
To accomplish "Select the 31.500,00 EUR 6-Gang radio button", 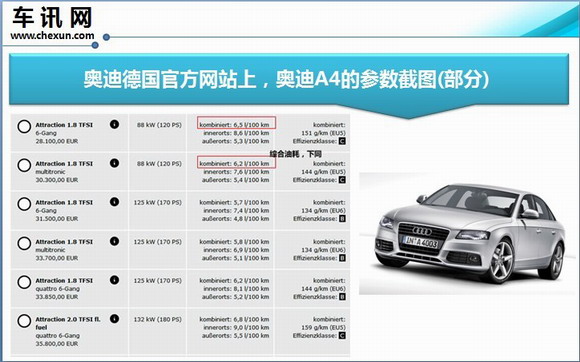I will tap(24, 204).
